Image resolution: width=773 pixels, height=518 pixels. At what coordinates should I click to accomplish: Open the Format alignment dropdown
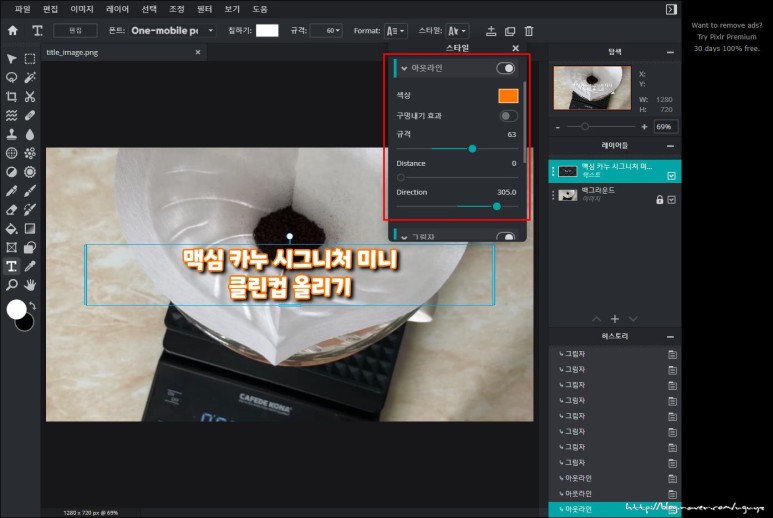click(x=396, y=31)
